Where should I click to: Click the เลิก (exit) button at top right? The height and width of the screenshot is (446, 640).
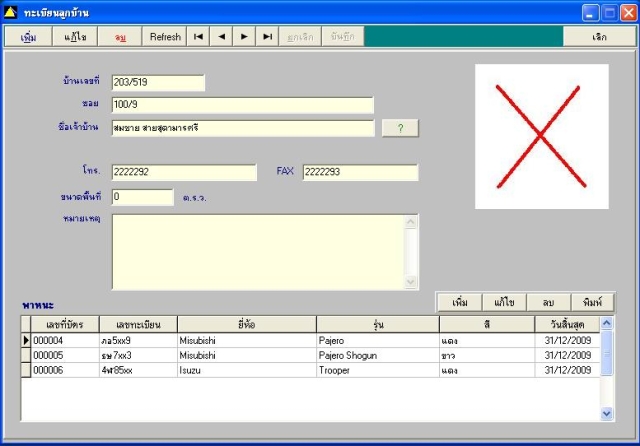(599, 37)
